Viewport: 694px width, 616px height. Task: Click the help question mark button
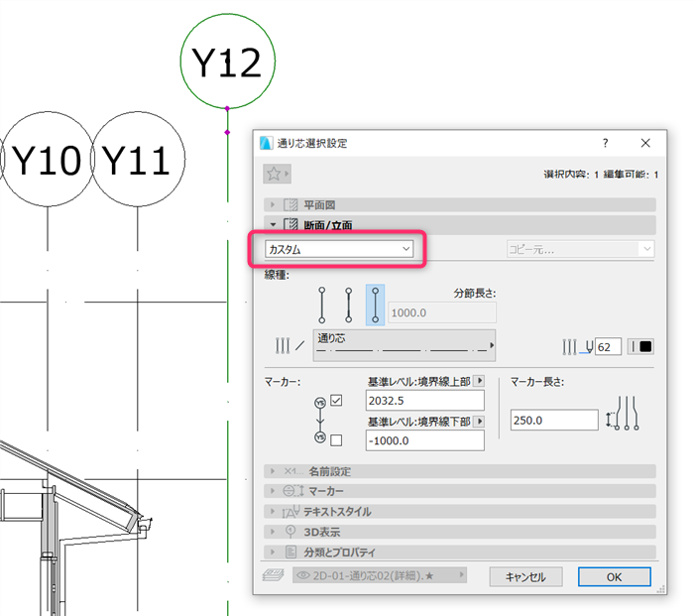point(605,143)
